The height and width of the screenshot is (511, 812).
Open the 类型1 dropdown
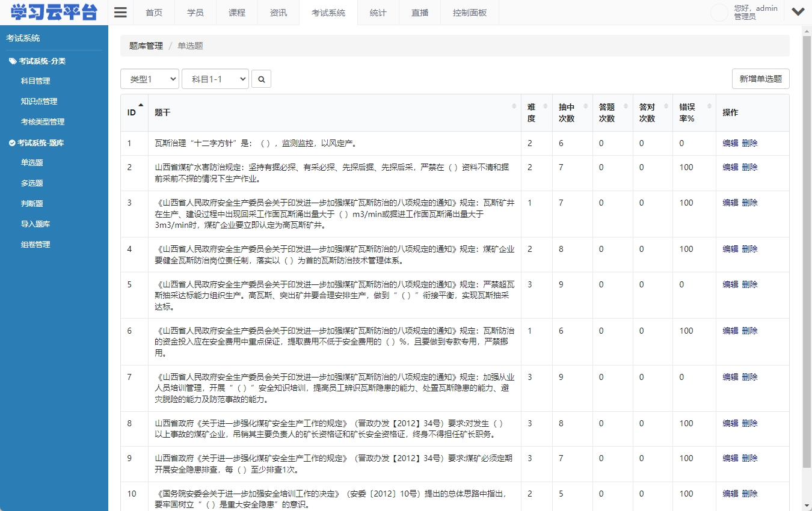tap(149, 78)
